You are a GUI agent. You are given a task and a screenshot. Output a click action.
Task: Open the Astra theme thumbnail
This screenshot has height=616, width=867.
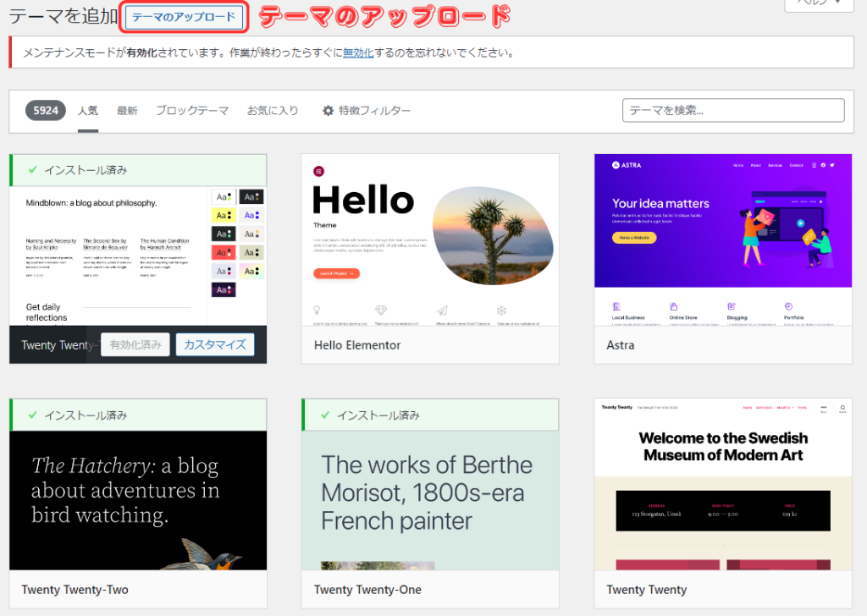[723, 239]
